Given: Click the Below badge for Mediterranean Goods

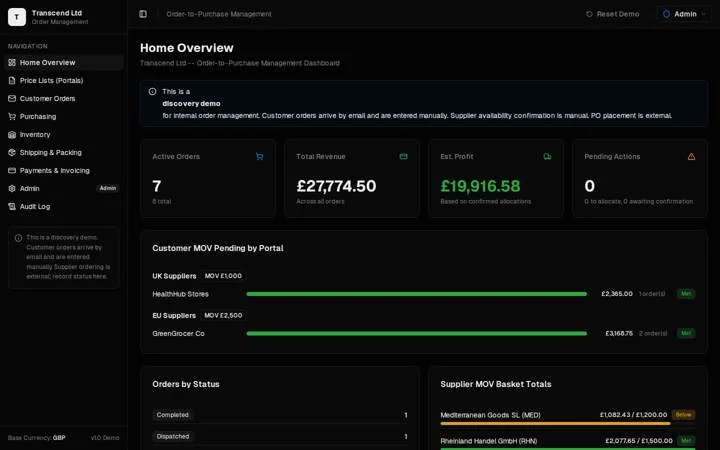Looking at the screenshot, I should 683,415.
